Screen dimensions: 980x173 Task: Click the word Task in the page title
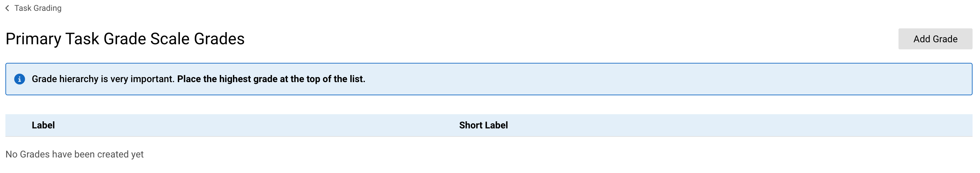coord(82,39)
